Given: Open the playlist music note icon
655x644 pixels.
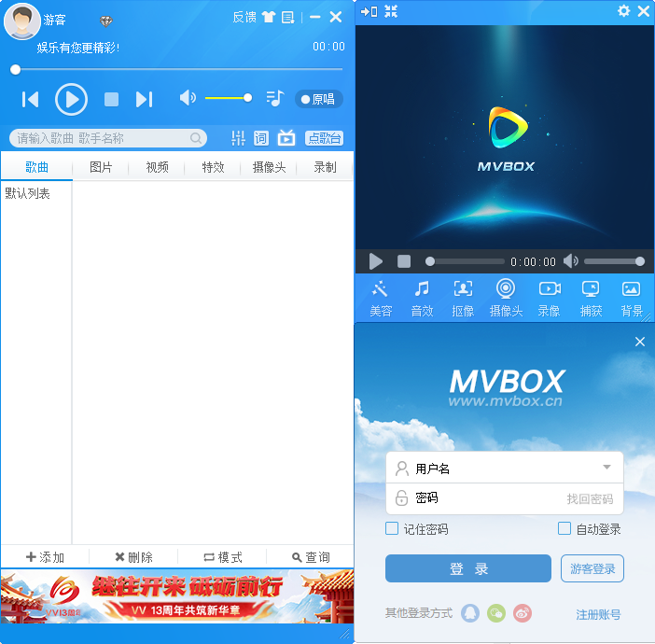Looking at the screenshot, I should point(275,99).
